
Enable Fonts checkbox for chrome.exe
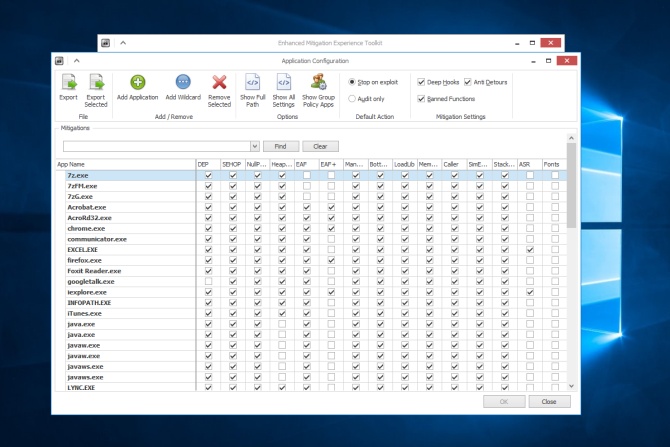[555, 229]
